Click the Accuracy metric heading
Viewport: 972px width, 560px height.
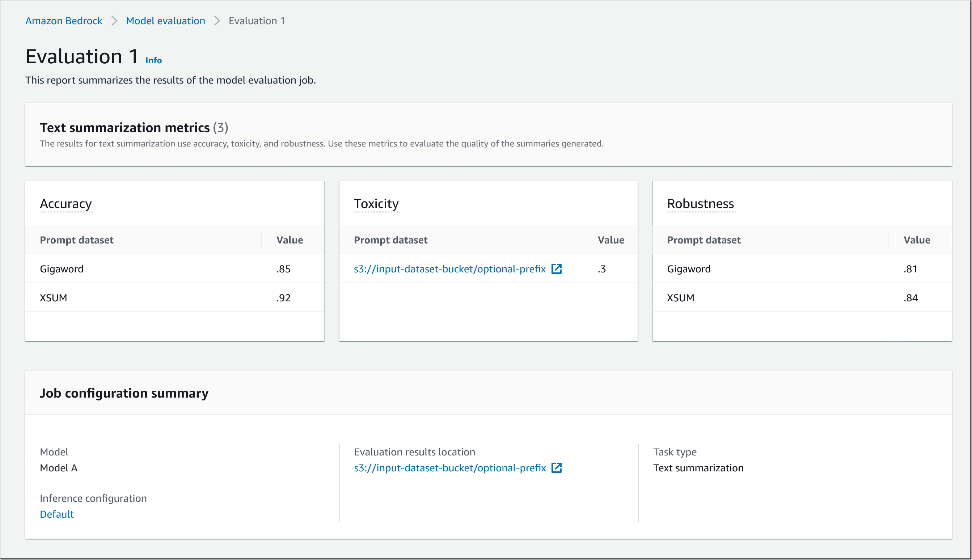(x=66, y=203)
